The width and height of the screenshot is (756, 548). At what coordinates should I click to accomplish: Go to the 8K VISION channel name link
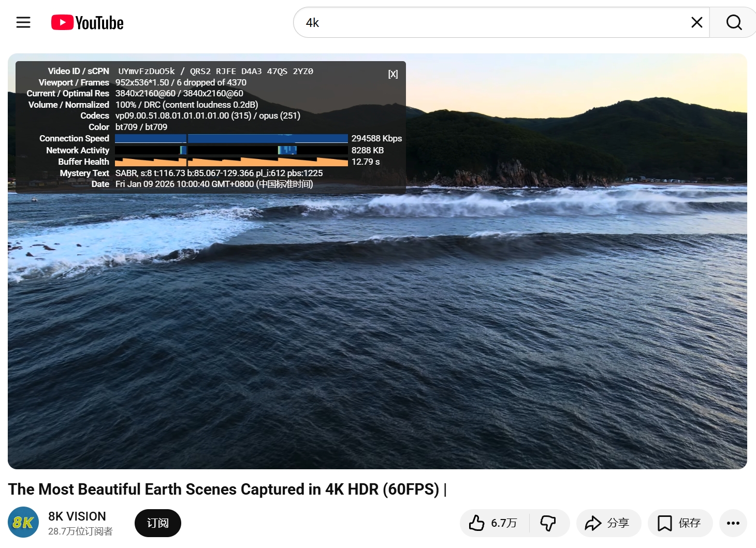77,516
